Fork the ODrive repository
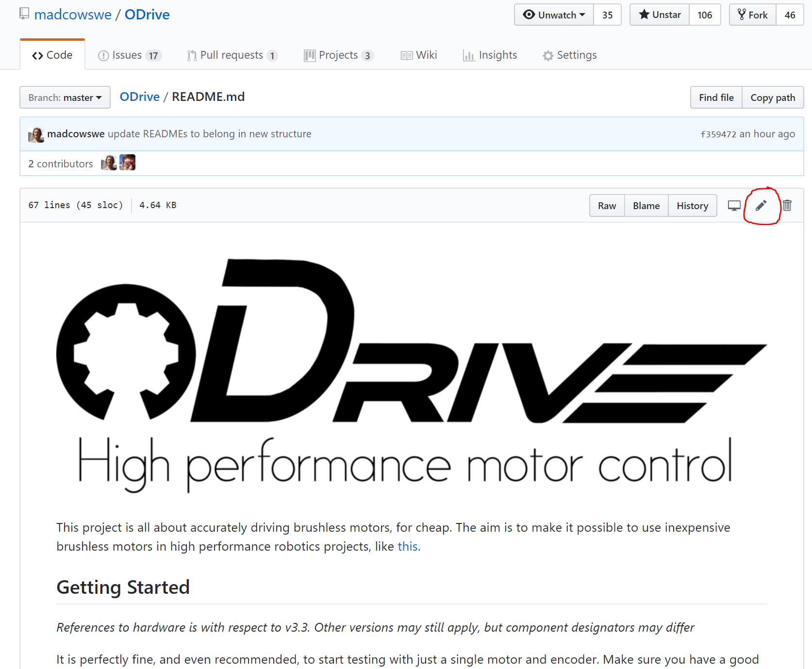This screenshot has height=669, width=812. (x=753, y=15)
